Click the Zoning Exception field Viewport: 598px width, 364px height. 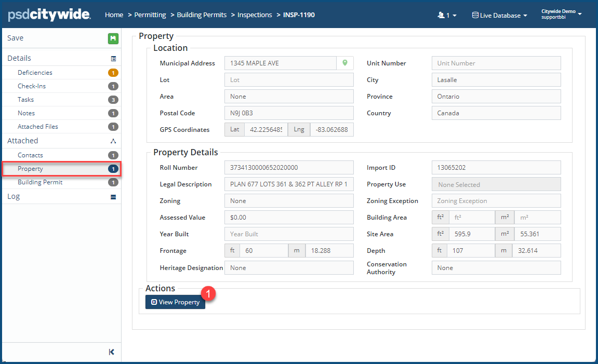(496, 201)
